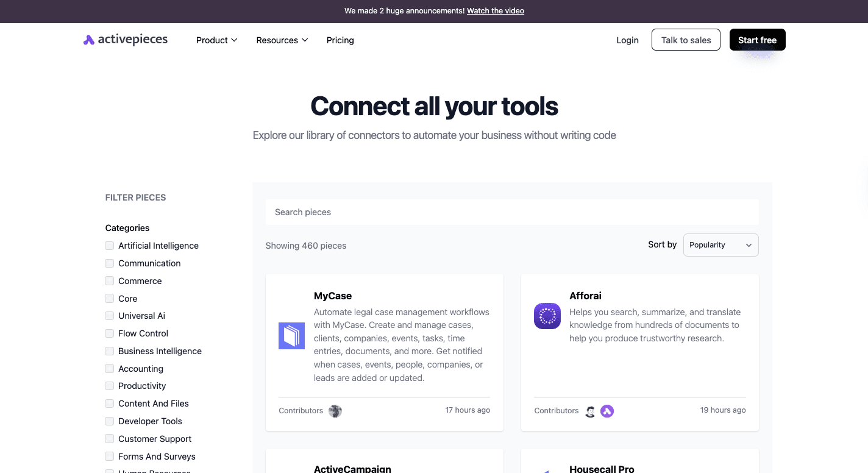The height and width of the screenshot is (473, 868).
Task: Enable the Artificial Intelligence category filter
Action: [109, 245]
